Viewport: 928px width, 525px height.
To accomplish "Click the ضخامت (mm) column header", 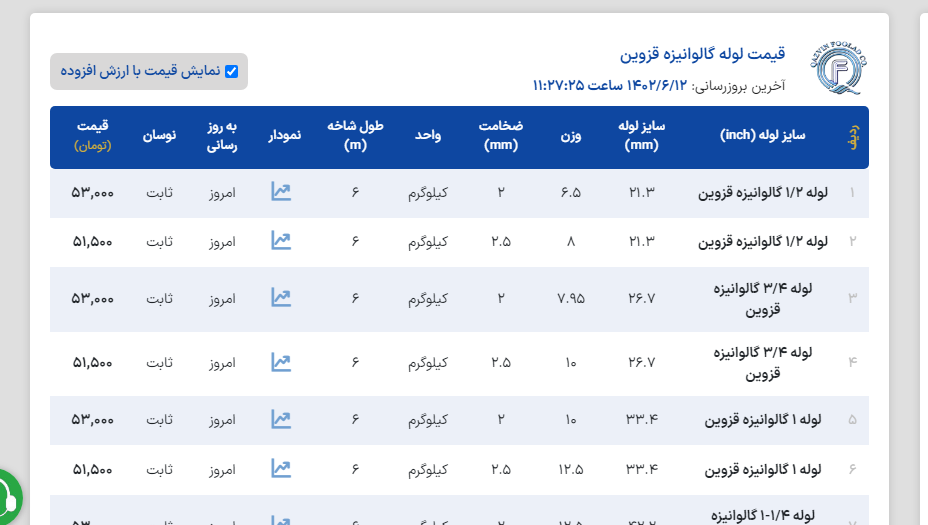I will pyautogui.click(x=500, y=136).
